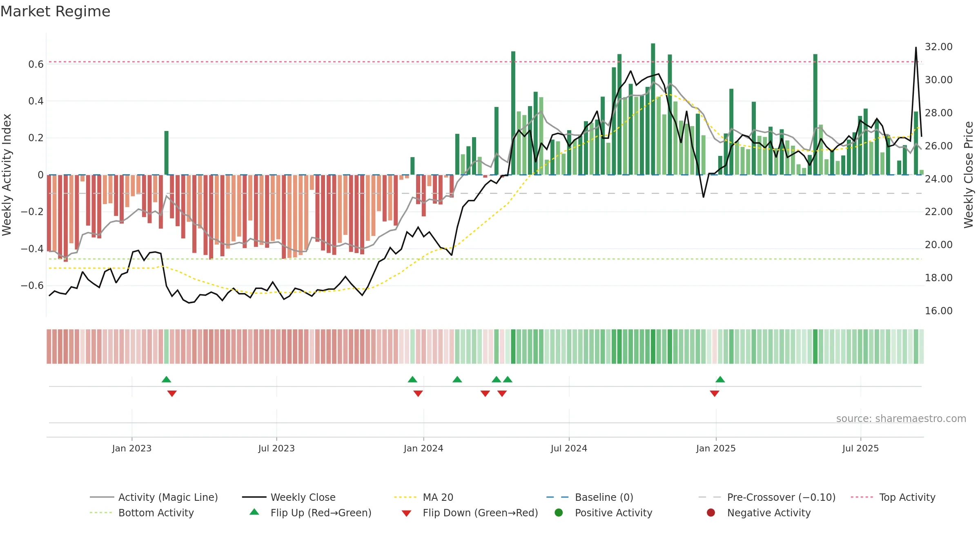Click the Jan 2023 x-axis label

[132, 449]
